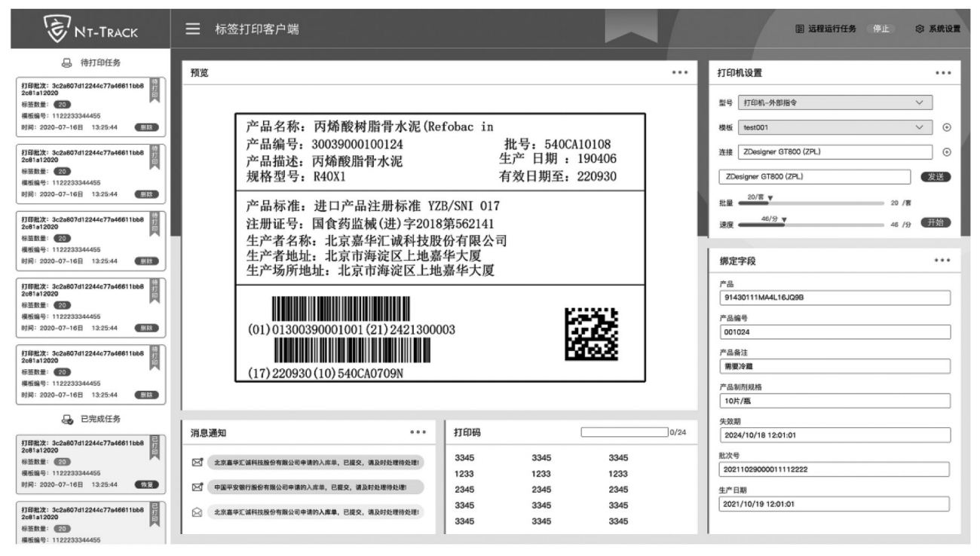Open the 预览 panel more-options dots
The width and height of the screenshot is (980, 556).
coord(679,72)
